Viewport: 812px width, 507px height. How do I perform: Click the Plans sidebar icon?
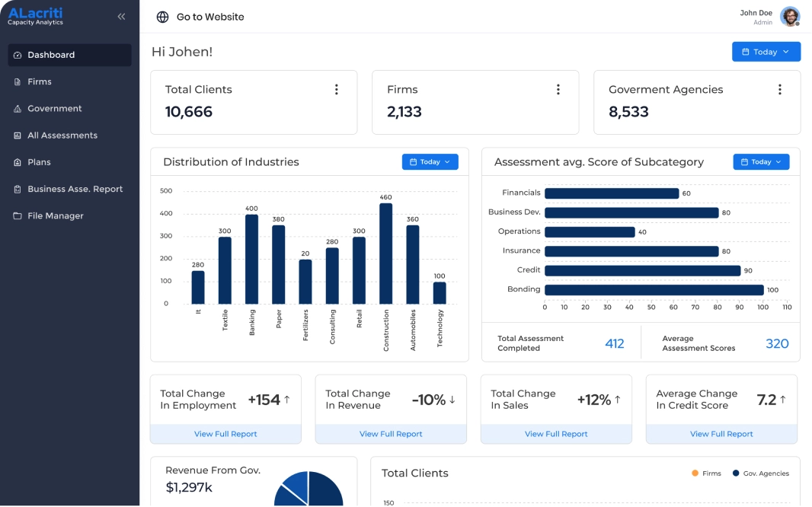[18, 162]
